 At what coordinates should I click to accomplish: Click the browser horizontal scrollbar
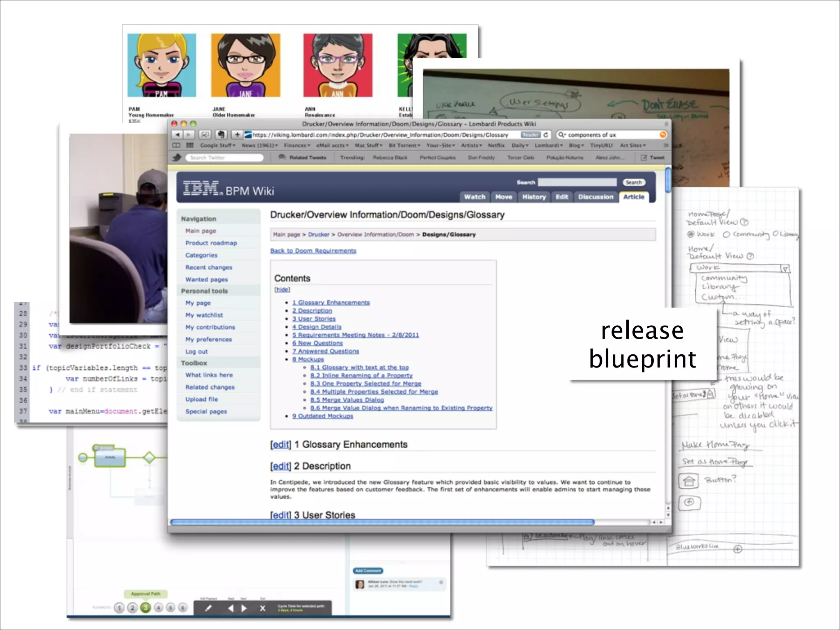coord(382,523)
